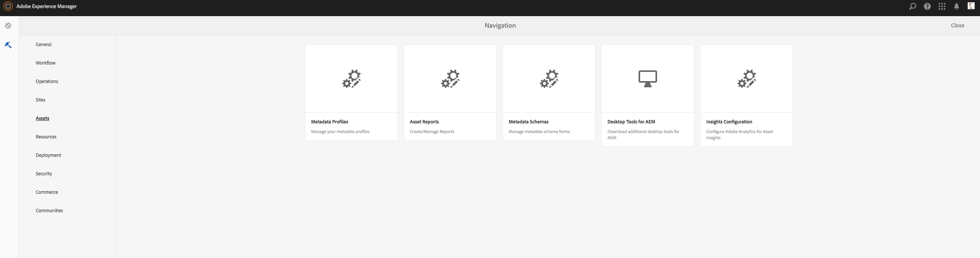
Task: Open the Metadata Schemas card title
Action: pos(528,122)
